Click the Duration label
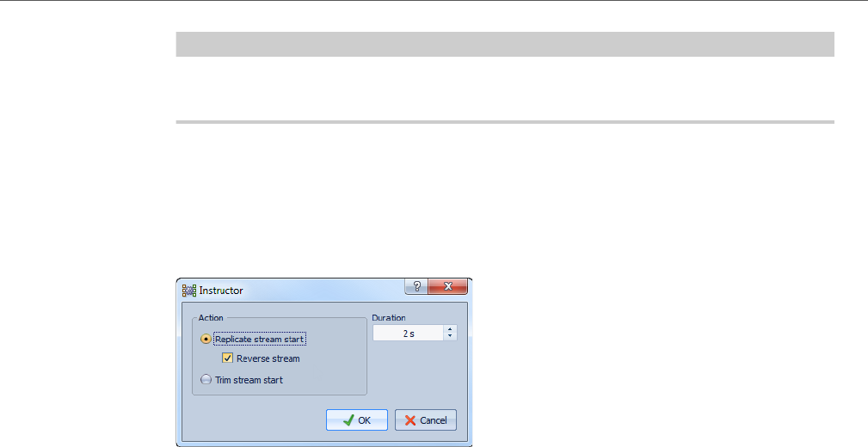Screen dimensions: 868x447 click(x=389, y=317)
